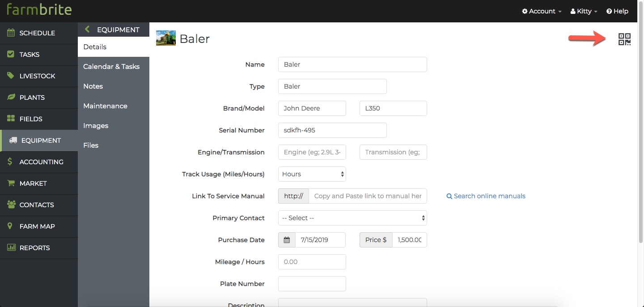Click the Plants leaf icon
Viewport: 644px width, 307px height.
point(11,97)
